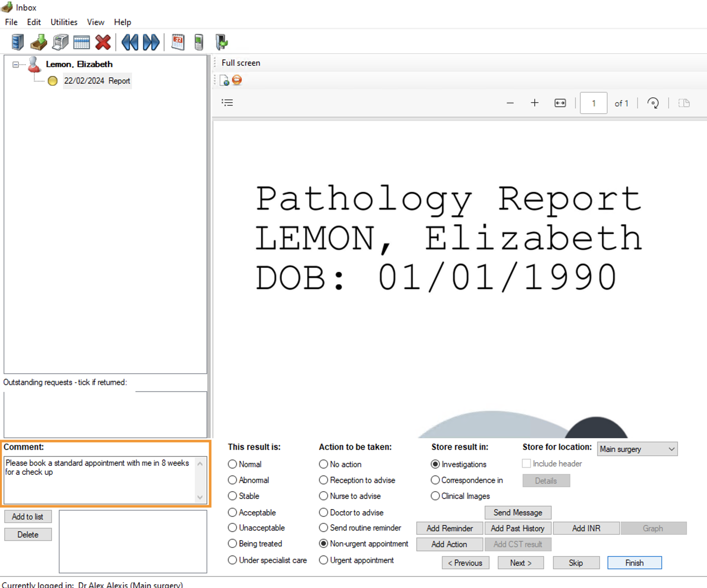Click Add to list button
707x588 pixels.
point(28,517)
